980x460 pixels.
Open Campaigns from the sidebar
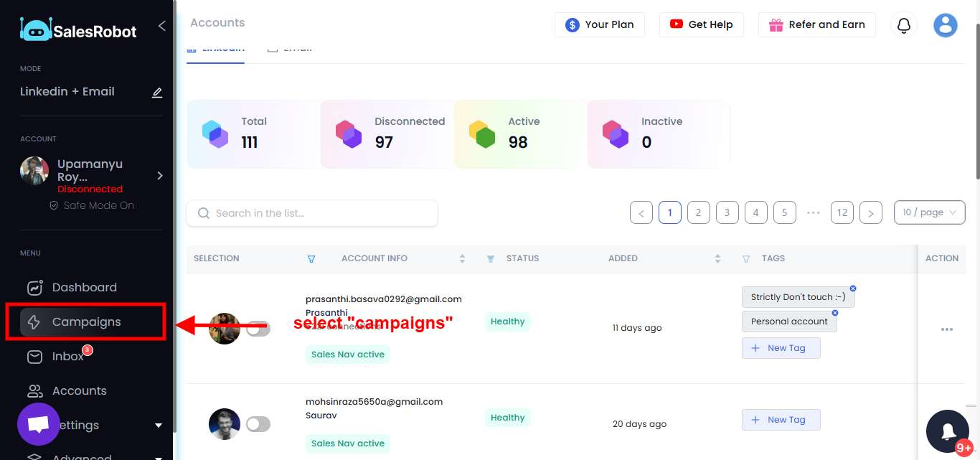pyautogui.click(x=86, y=322)
